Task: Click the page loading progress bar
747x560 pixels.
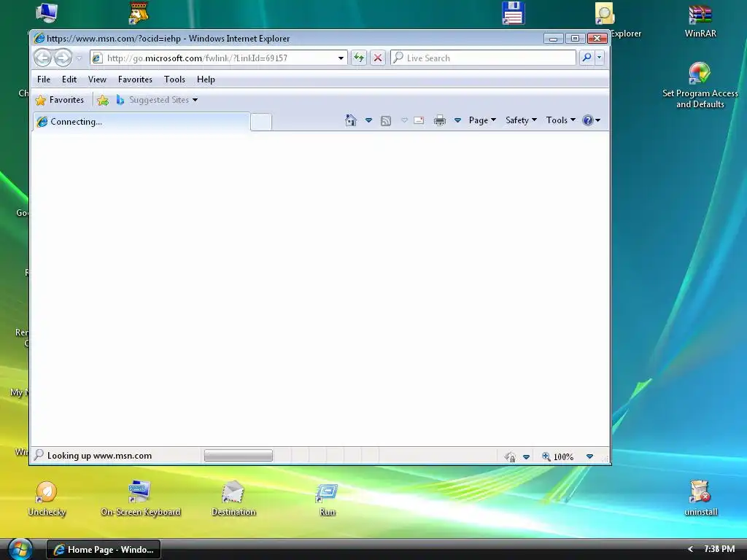Action: coord(239,456)
